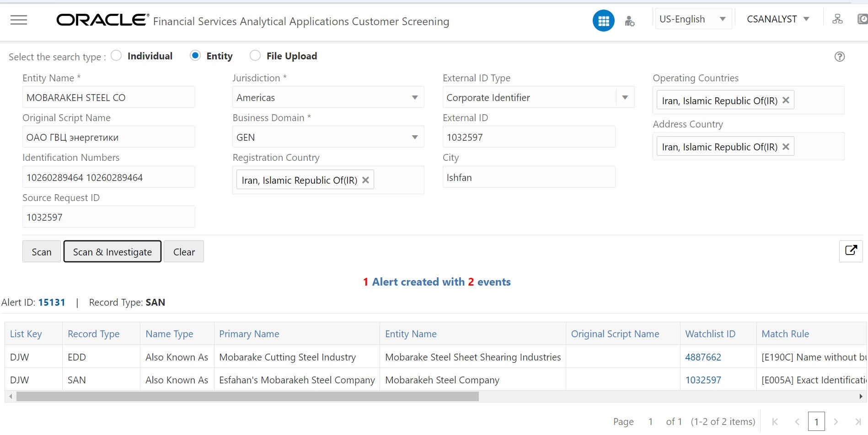
Task: Open Watchlist ID 1032597 link
Action: pos(703,380)
